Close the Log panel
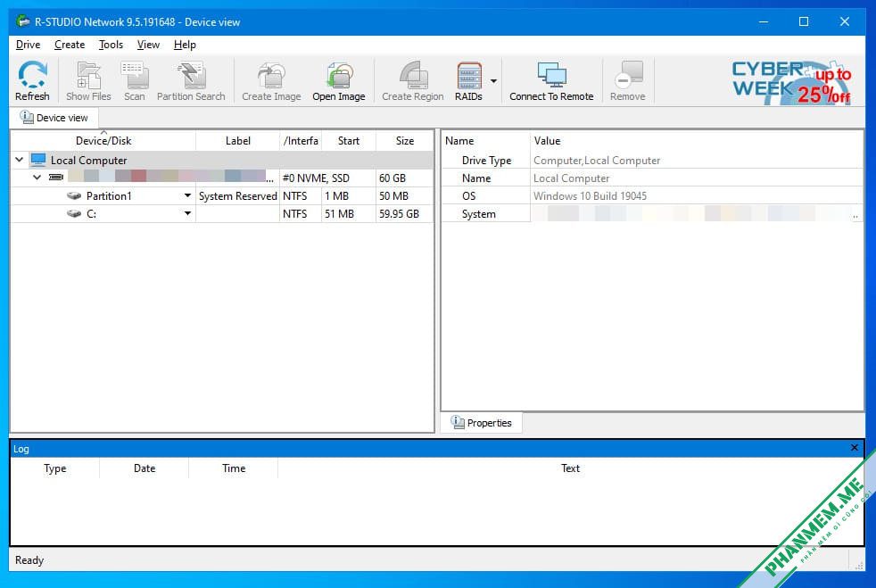The width and height of the screenshot is (876, 588). [855, 448]
